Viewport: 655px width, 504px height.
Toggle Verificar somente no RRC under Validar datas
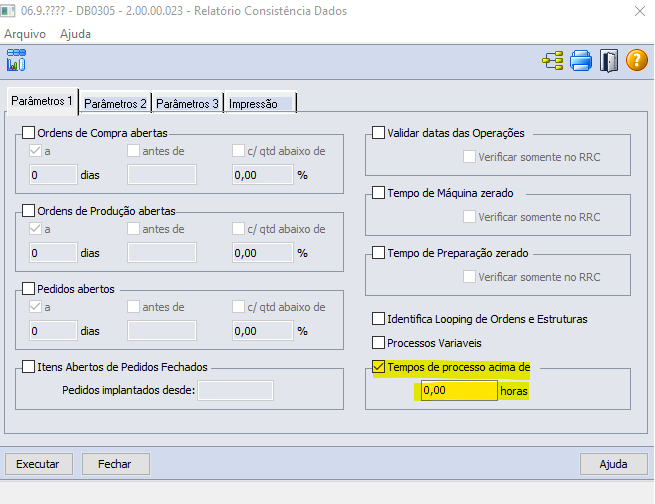(x=469, y=157)
